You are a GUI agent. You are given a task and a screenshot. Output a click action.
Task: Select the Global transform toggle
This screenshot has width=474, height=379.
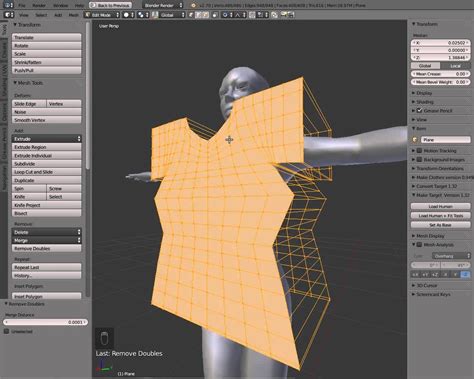point(425,66)
